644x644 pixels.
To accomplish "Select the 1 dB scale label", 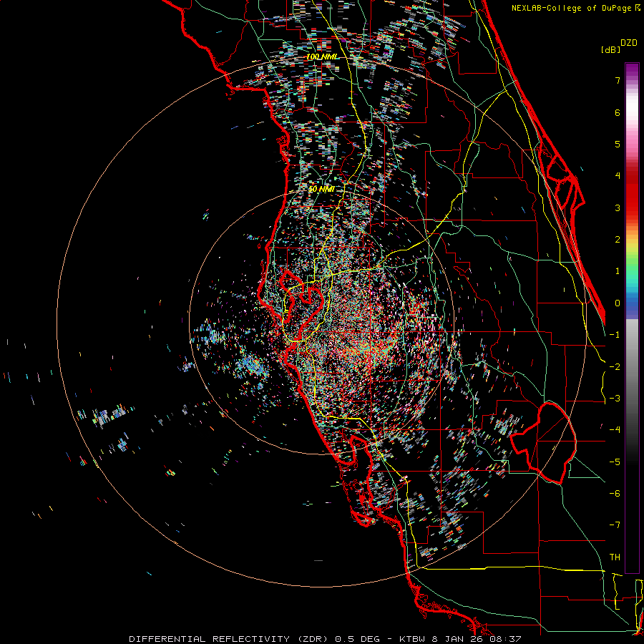I will (618, 271).
